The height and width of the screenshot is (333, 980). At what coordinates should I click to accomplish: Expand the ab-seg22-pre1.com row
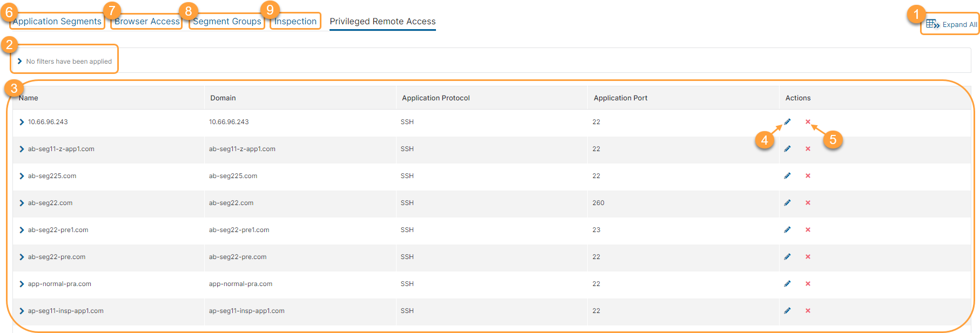(22, 230)
